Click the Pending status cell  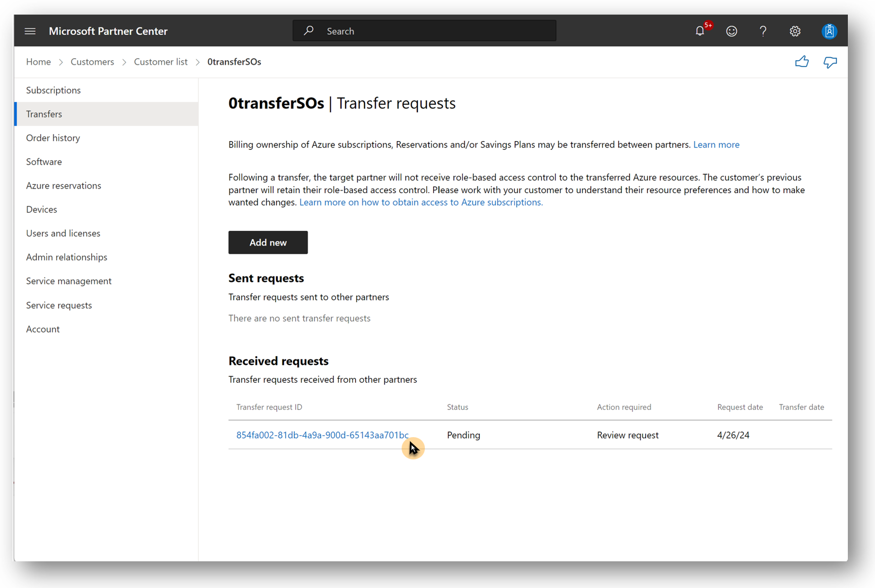(463, 435)
